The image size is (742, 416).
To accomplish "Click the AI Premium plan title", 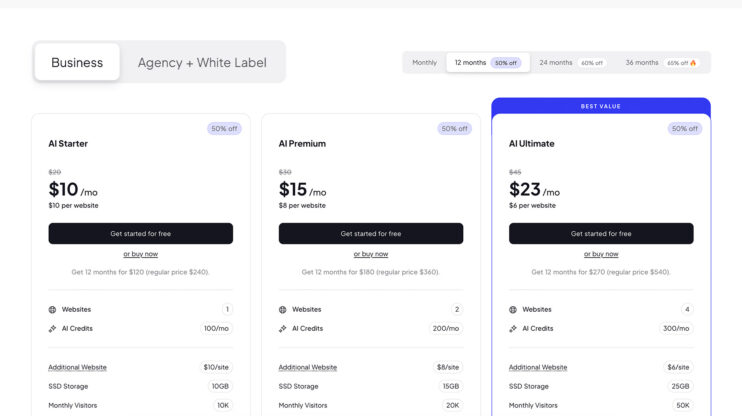I will pyautogui.click(x=302, y=143).
